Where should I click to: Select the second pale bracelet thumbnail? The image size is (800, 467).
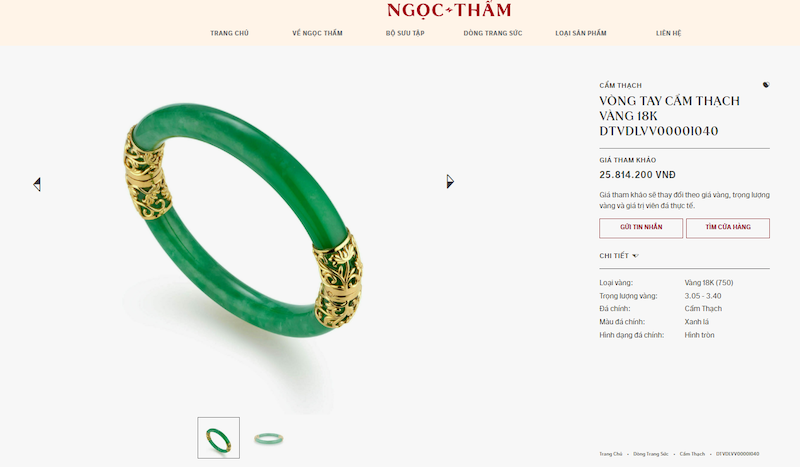click(268, 438)
